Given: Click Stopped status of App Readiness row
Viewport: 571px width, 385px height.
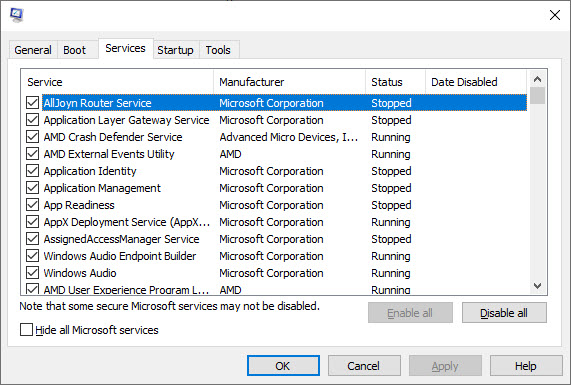Looking at the screenshot, I should tap(391, 205).
